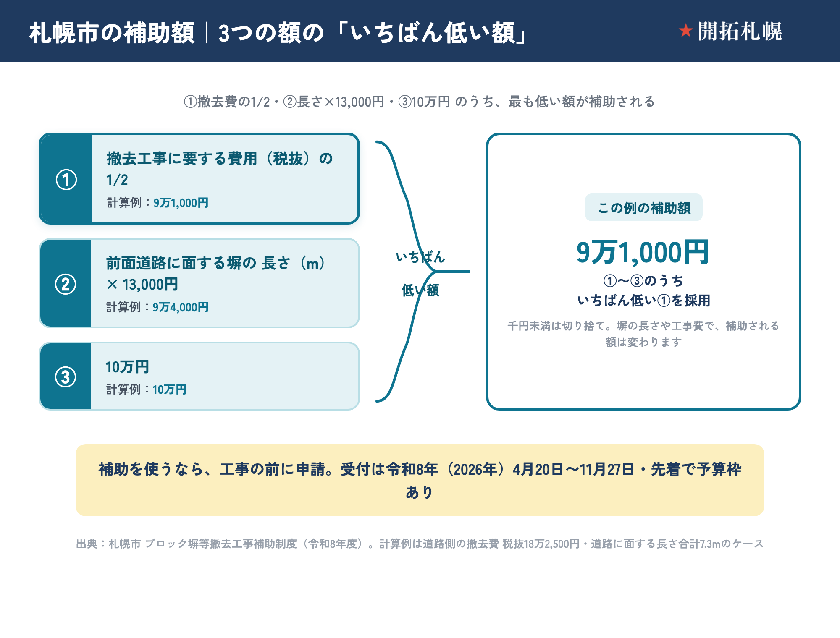Click the 千円未満は切り捨て note
840x638 pixels.
point(643,334)
